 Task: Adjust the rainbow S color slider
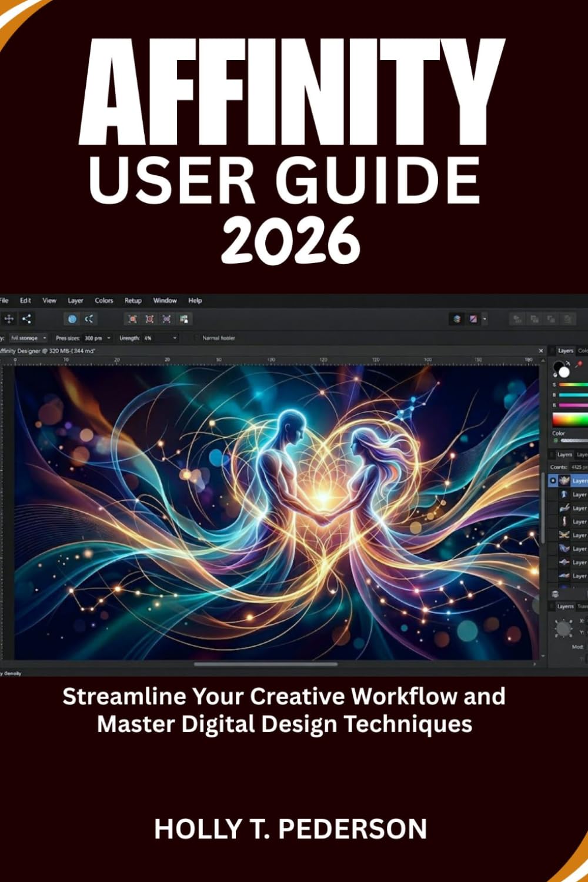(573, 385)
